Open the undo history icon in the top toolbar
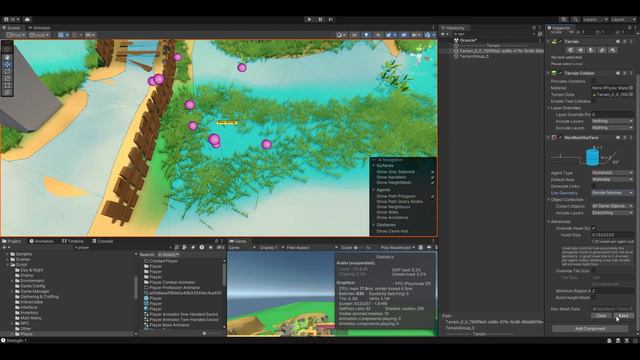640x360 pixels. coord(564,19)
